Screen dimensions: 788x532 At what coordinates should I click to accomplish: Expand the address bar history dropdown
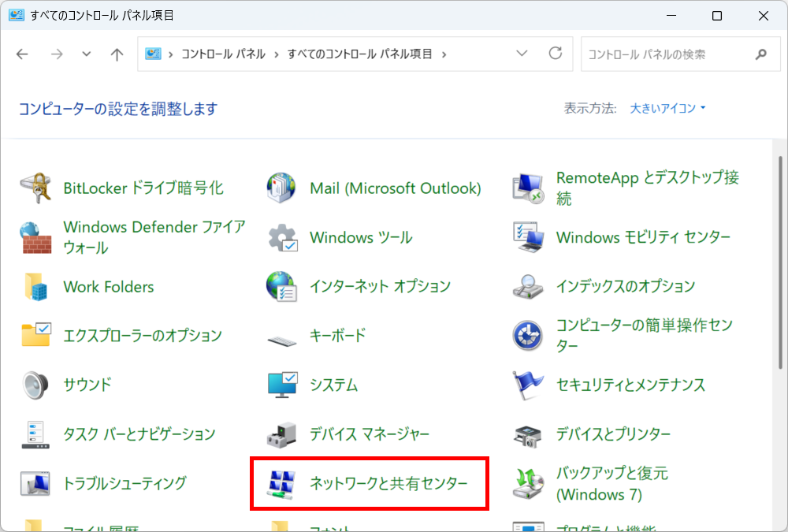tap(522, 54)
